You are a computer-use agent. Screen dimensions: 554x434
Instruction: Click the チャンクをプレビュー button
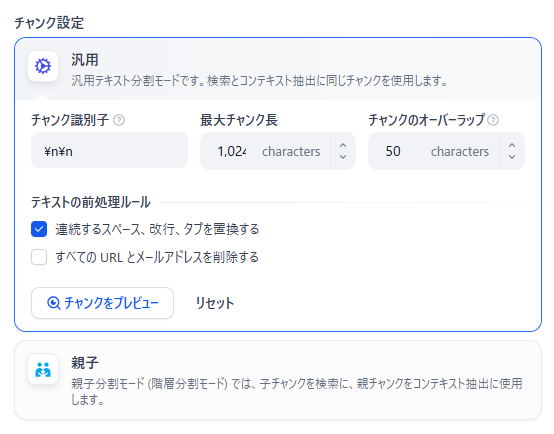[x=102, y=303]
